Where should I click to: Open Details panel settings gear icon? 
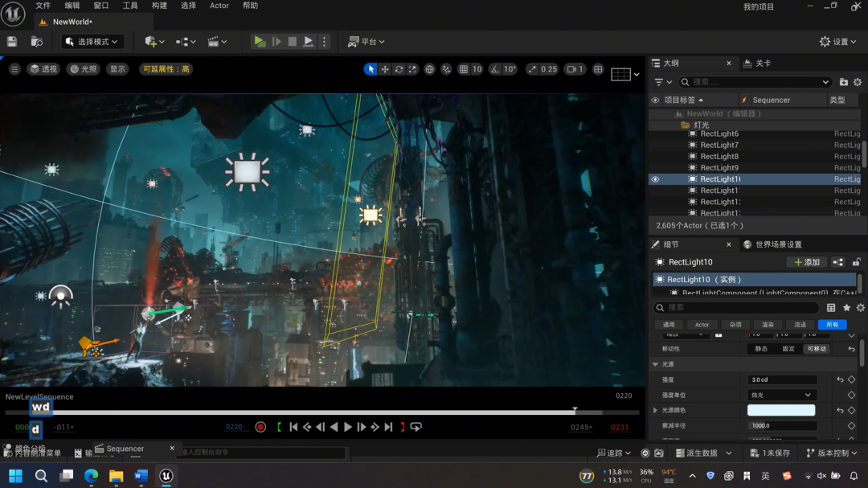(860, 308)
